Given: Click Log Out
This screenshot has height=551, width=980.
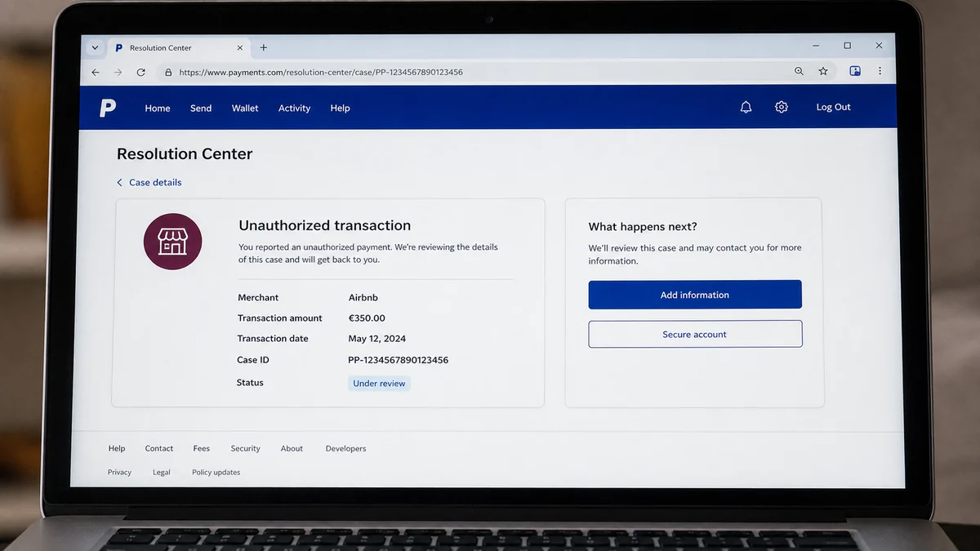Looking at the screenshot, I should pos(833,107).
